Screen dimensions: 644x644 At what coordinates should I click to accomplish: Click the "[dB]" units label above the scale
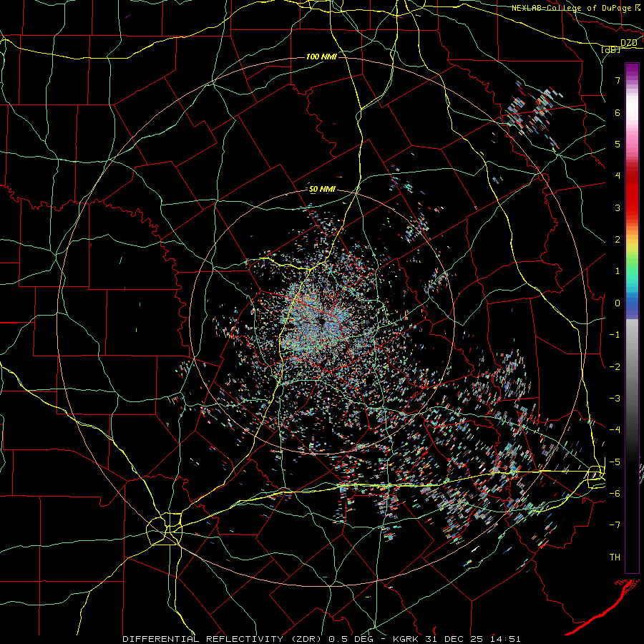[611, 49]
